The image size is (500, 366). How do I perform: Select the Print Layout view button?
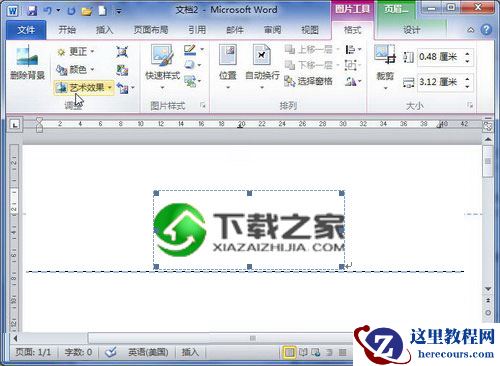pos(289,352)
